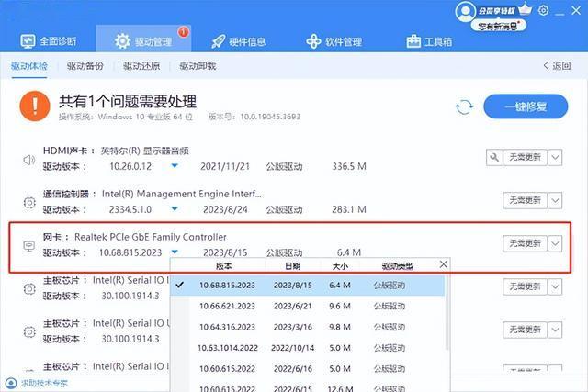588x392 pixels.
Task: Click the 版本 column header
Action: 224,266
